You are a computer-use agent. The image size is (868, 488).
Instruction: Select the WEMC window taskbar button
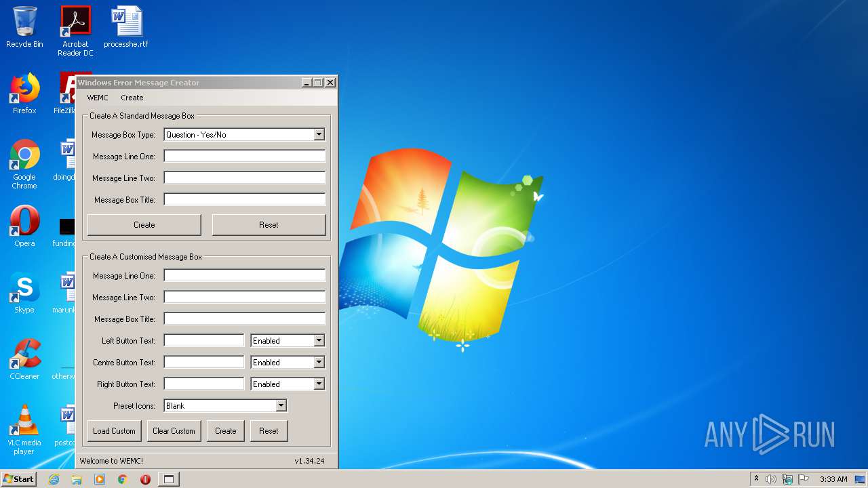pos(169,479)
